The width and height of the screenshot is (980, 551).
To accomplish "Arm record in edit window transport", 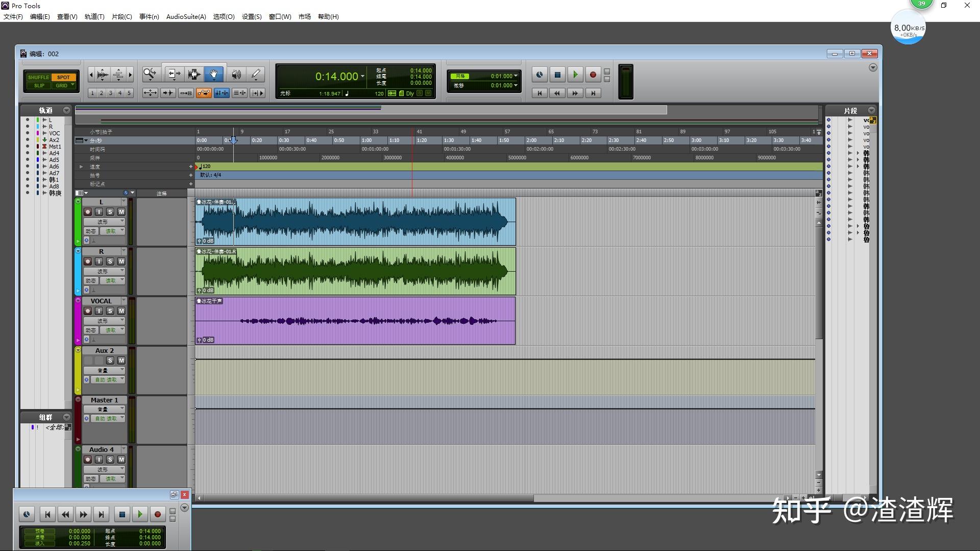I will tap(593, 75).
